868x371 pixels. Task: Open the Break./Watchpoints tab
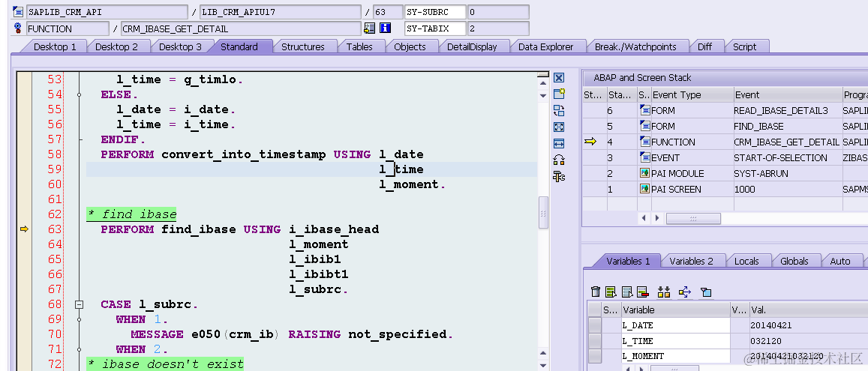pos(635,47)
